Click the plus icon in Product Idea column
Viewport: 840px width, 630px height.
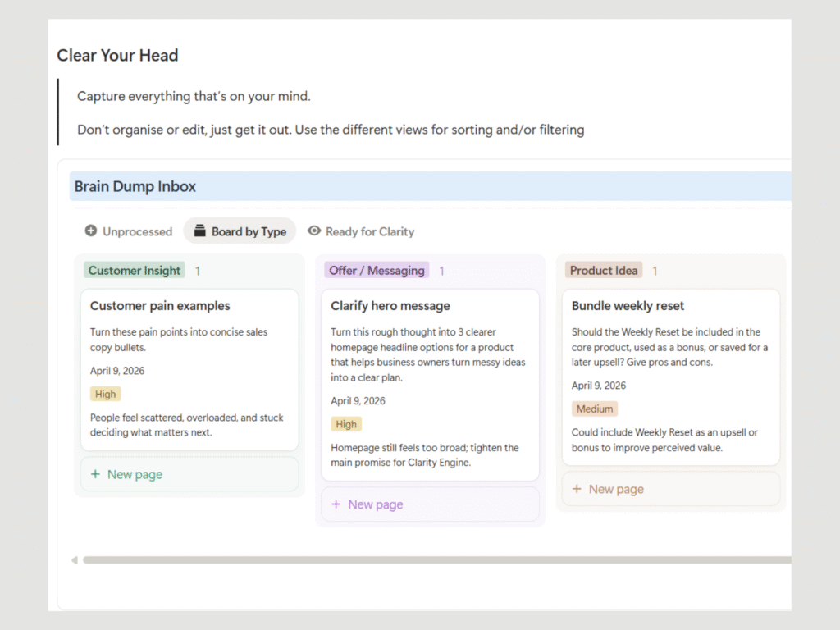tap(577, 489)
